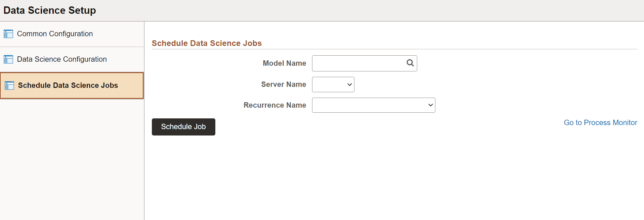Select Data Science Configuration in the sidebar
The width and height of the screenshot is (644, 220).
(x=62, y=59)
